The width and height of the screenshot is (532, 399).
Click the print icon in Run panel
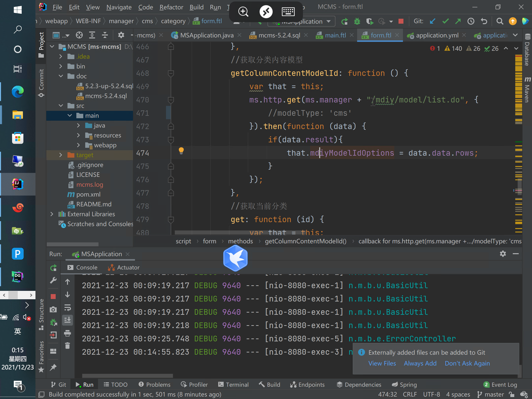point(67,333)
